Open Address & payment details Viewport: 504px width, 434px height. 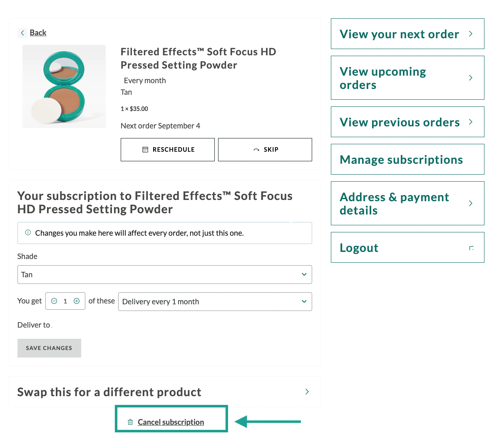pos(407,204)
